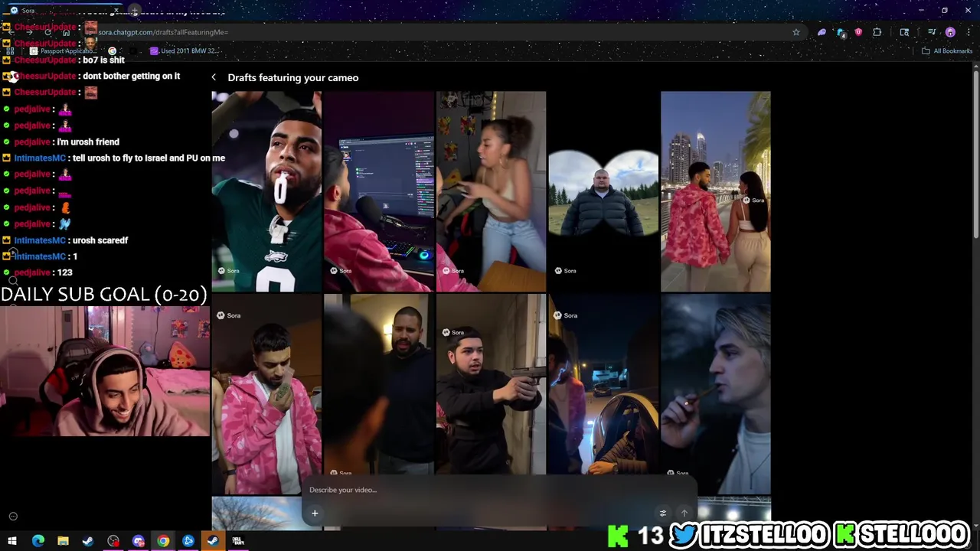Open Discord from taskbar

pyautogui.click(x=139, y=541)
